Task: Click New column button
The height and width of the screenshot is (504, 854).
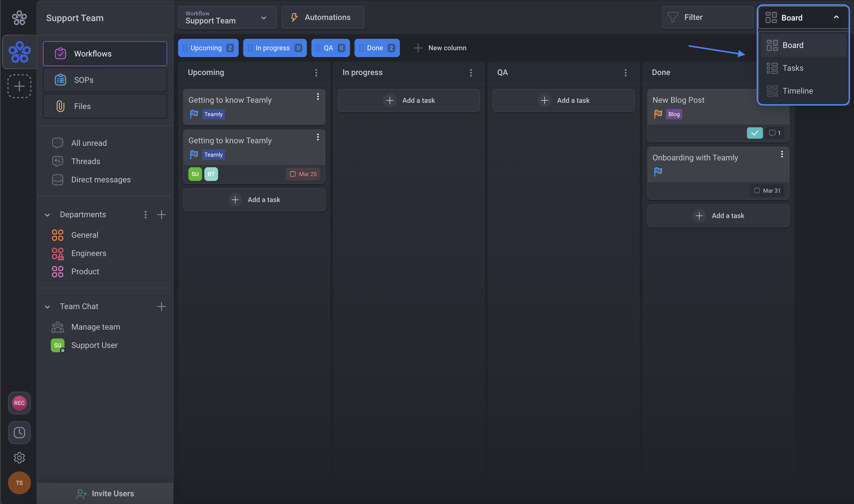Action: pyautogui.click(x=440, y=48)
